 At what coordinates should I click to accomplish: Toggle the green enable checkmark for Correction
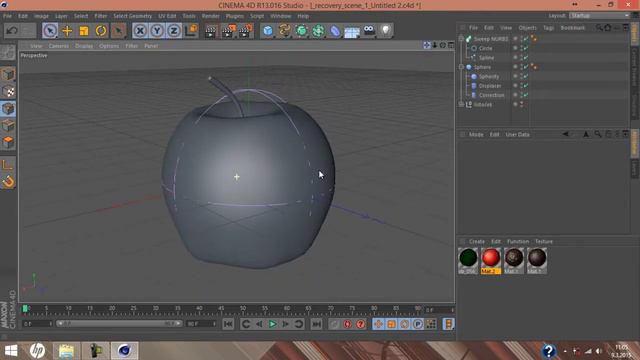pos(526,95)
